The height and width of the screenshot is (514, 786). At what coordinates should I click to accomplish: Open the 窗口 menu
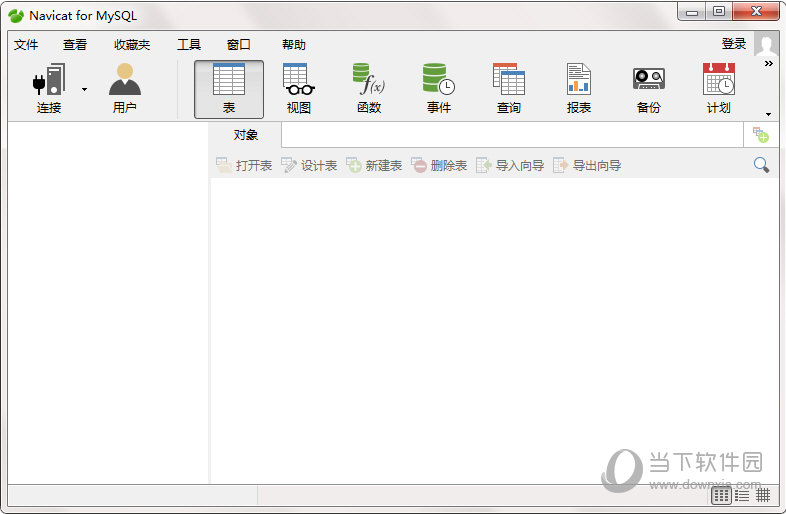tap(239, 45)
